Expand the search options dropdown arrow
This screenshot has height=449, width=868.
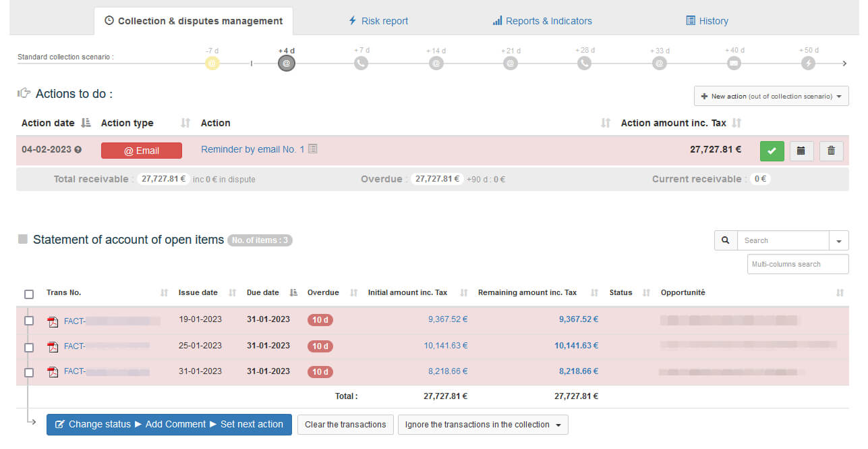(x=839, y=240)
